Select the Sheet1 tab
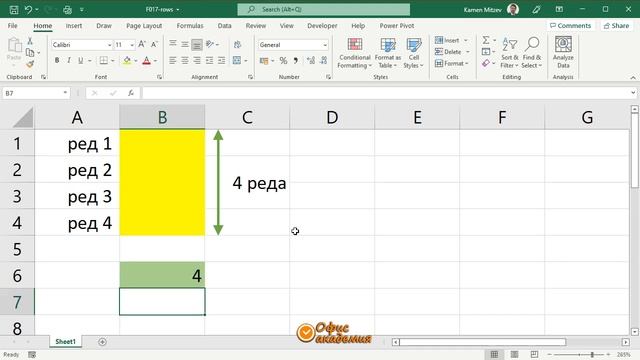 (x=66, y=342)
